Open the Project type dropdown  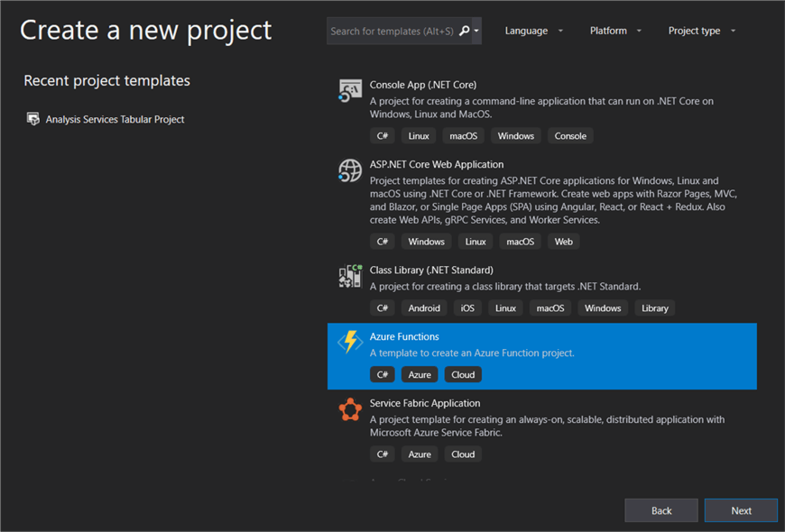pyautogui.click(x=701, y=30)
